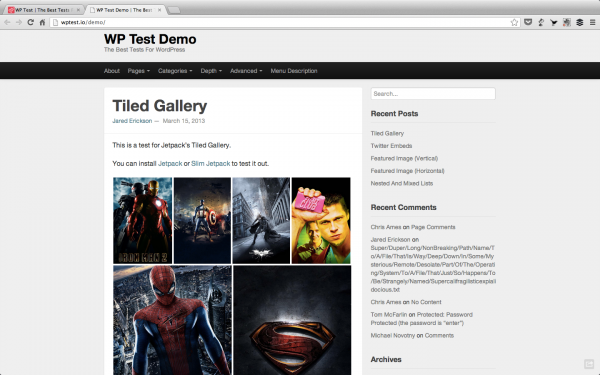
Task: Click the Recent Comments widget heading
Action: click(x=403, y=207)
